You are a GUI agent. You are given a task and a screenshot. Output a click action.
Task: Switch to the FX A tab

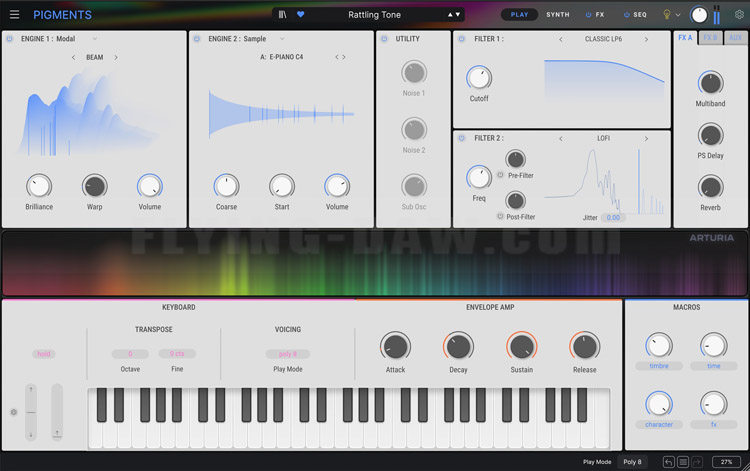pyautogui.click(x=685, y=37)
